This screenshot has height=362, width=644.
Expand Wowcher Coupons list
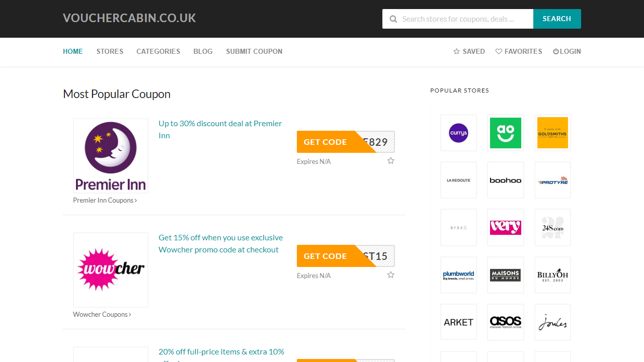[x=102, y=314]
